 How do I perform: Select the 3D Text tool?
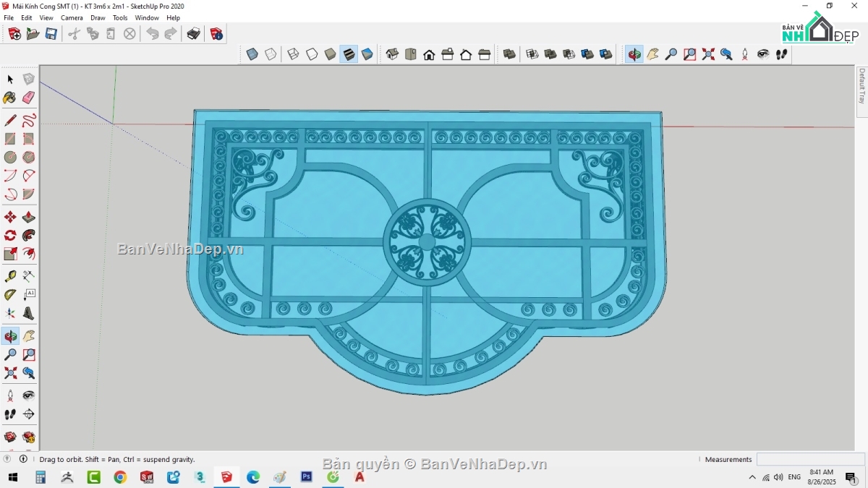coord(28,314)
